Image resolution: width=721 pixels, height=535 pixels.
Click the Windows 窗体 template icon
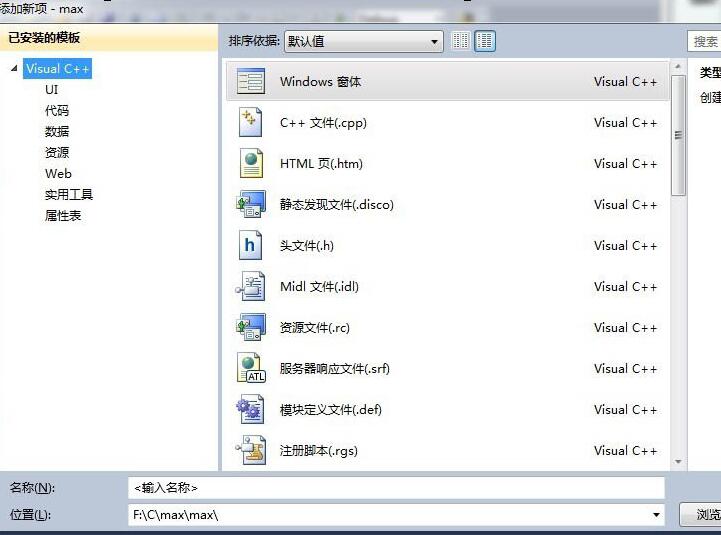click(x=251, y=81)
